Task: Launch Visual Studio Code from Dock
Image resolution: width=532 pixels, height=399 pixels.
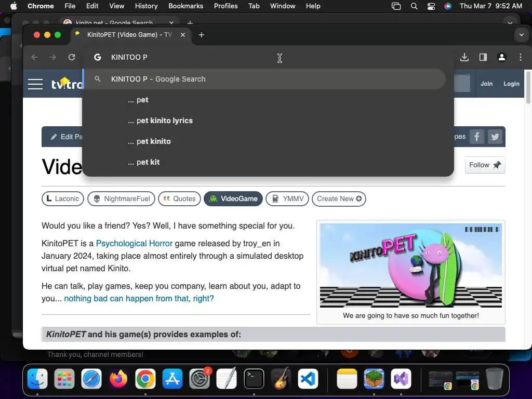Action: point(308,379)
